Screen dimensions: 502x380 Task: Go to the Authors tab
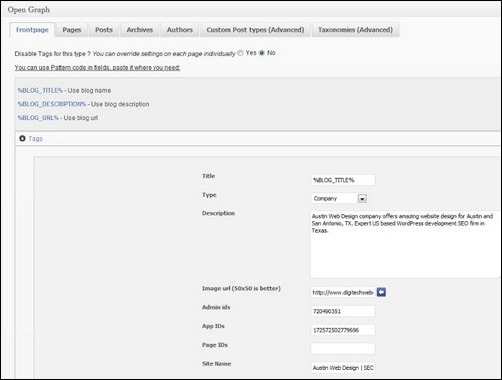[180, 30]
